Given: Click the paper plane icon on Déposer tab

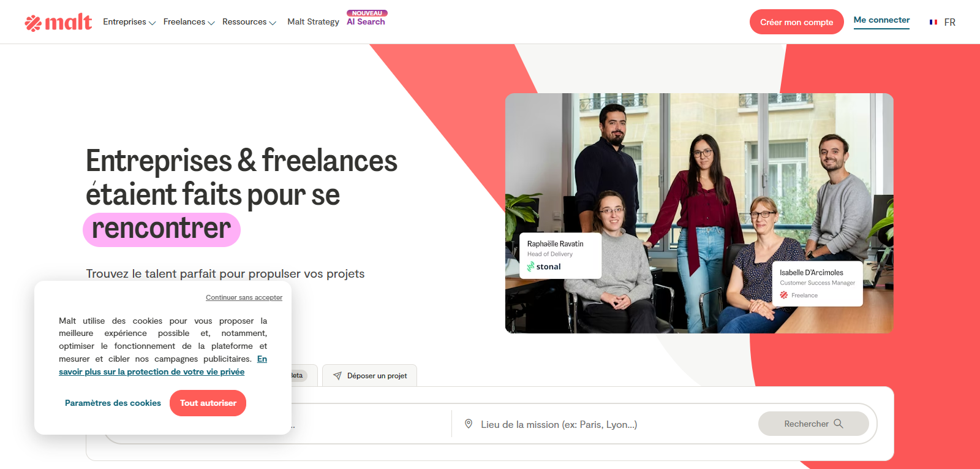Looking at the screenshot, I should tap(337, 376).
